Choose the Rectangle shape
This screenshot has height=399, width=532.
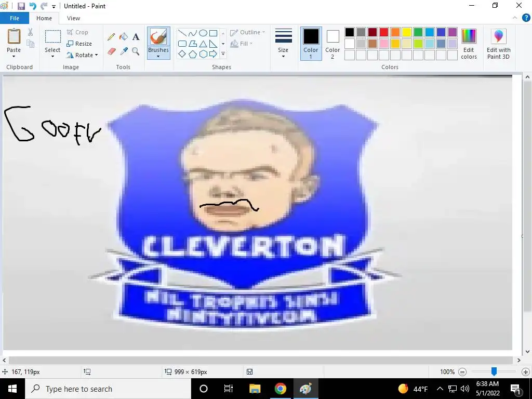pos(213,33)
